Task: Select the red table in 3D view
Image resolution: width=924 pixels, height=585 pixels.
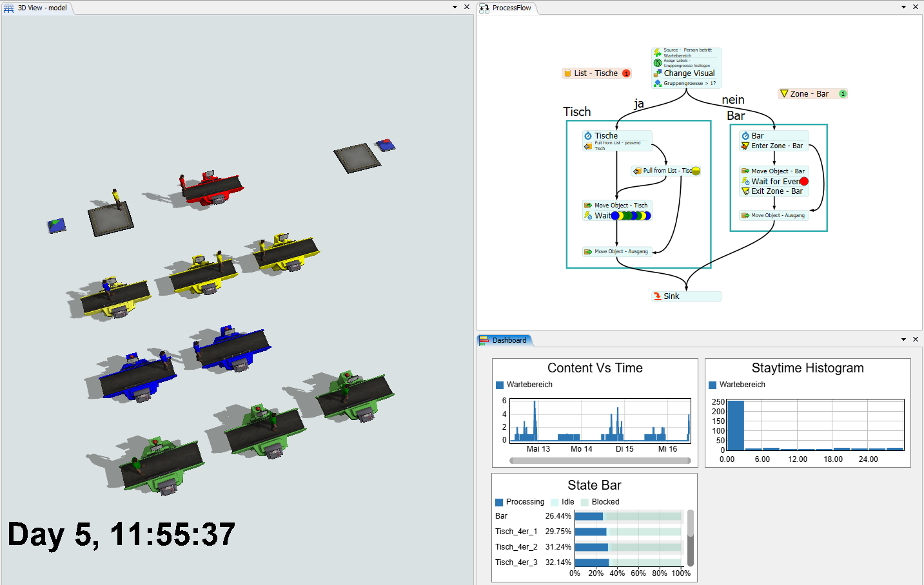Action: [x=213, y=187]
